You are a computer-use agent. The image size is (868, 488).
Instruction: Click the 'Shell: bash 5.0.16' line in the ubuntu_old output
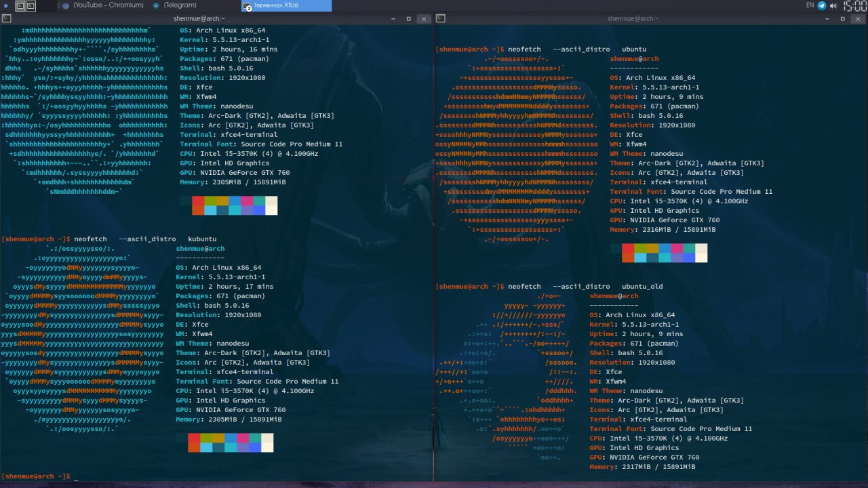click(626, 353)
